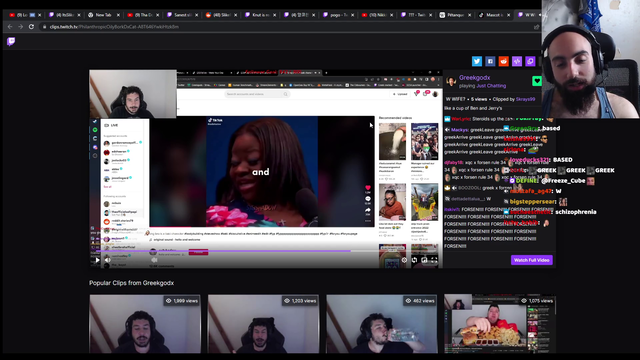Open the Twitch logo home link
The height and width of the screenshot is (360, 640).
point(11,41)
